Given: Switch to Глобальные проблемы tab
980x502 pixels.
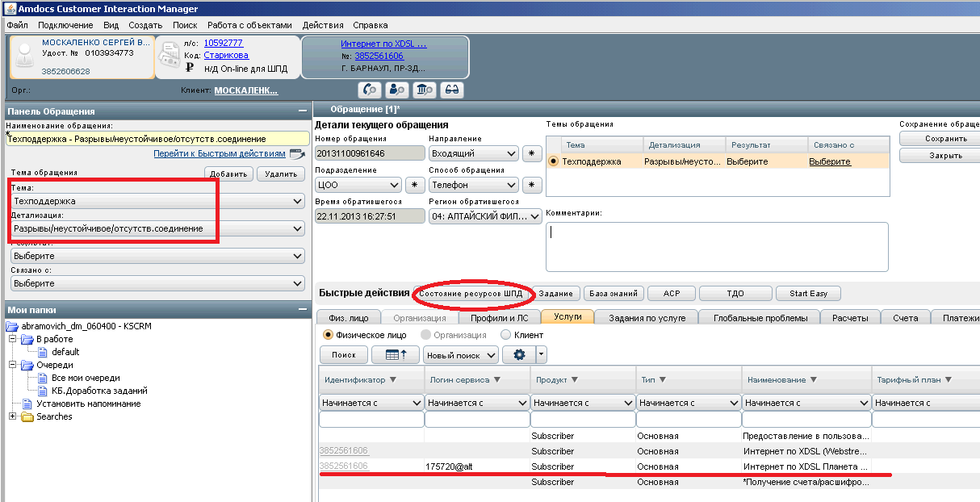Looking at the screenshot, I should [x=760, y=318].
